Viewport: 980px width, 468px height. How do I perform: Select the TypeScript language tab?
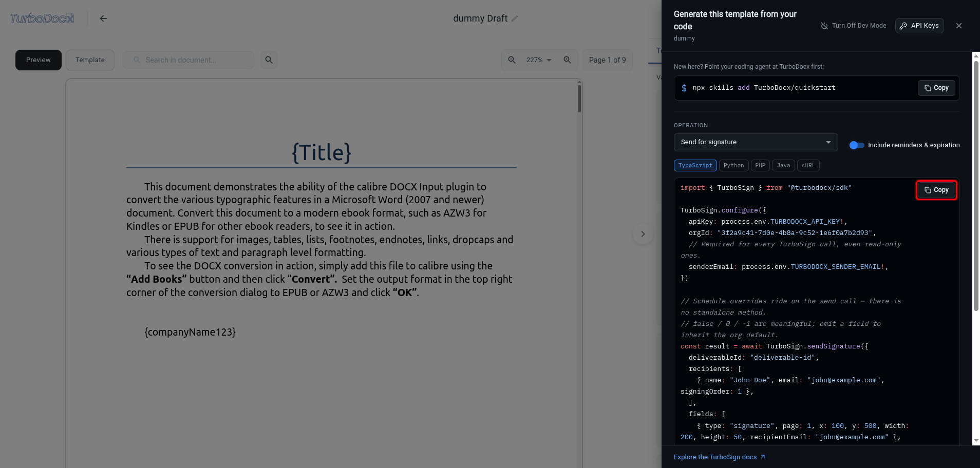[695, 166]
